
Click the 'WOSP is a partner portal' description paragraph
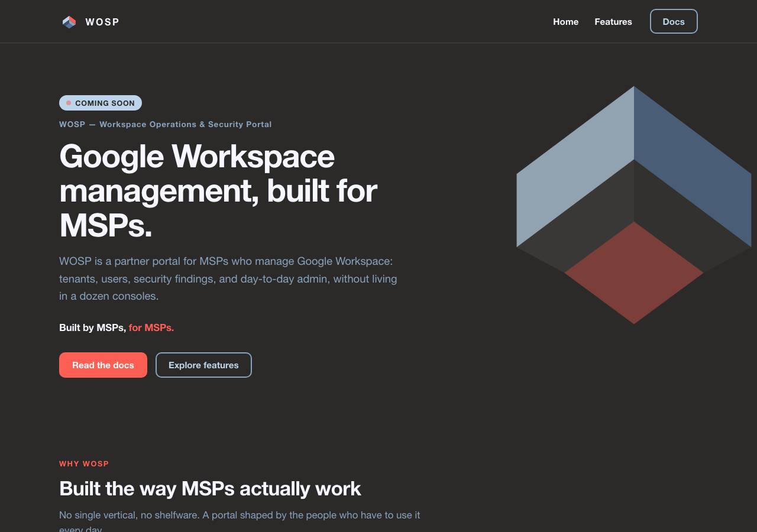[x=228, y=278]
